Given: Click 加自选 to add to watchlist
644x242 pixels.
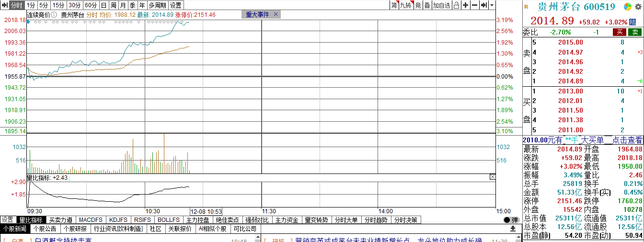Looking at the screenshot, I should click(x=442, y=5).
